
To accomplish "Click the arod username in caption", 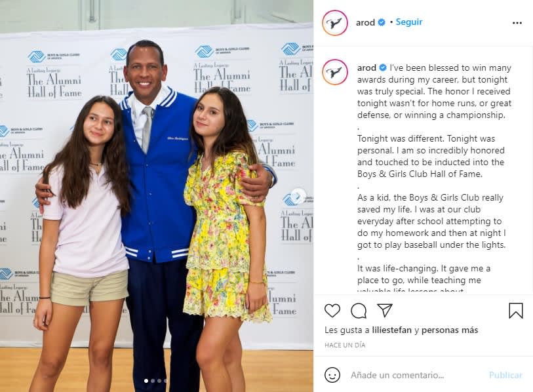I will pos(366,68).
